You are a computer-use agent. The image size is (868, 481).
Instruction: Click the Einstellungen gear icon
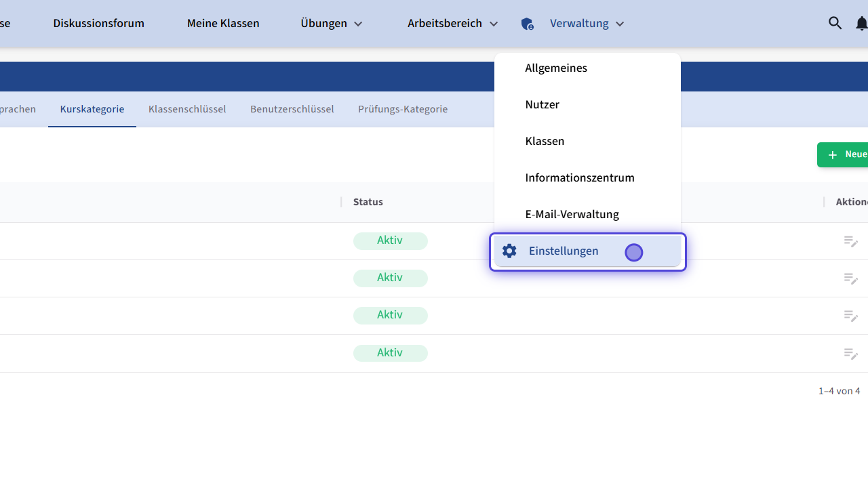pyautogui.click(x=509, y=251)
